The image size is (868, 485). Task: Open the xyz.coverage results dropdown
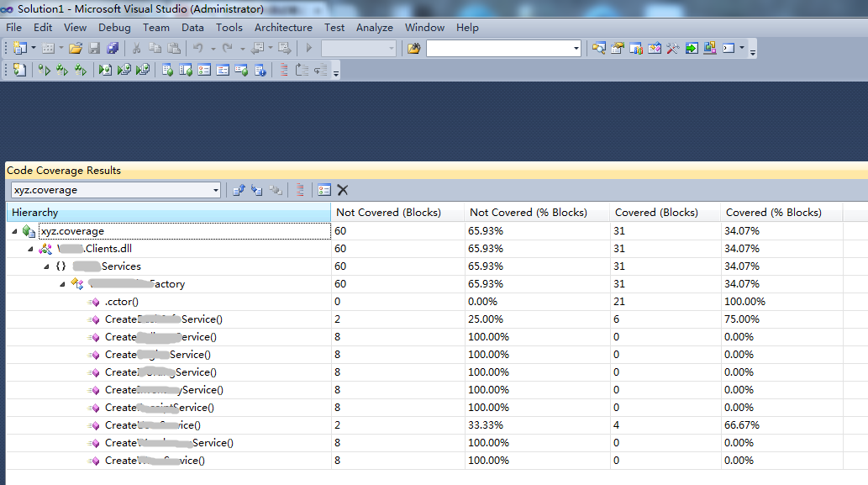(x=216, y=190)
